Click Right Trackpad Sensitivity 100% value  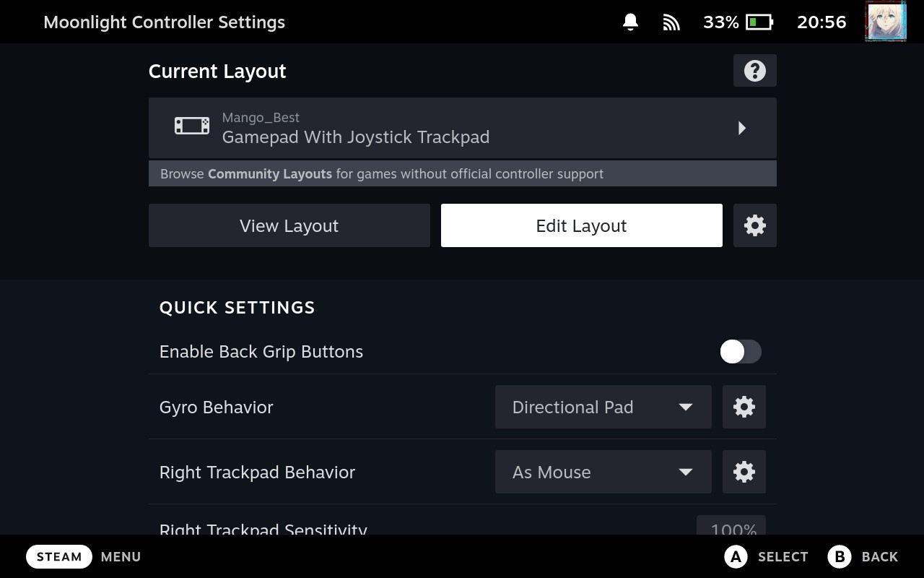click(x=733, y=527)
